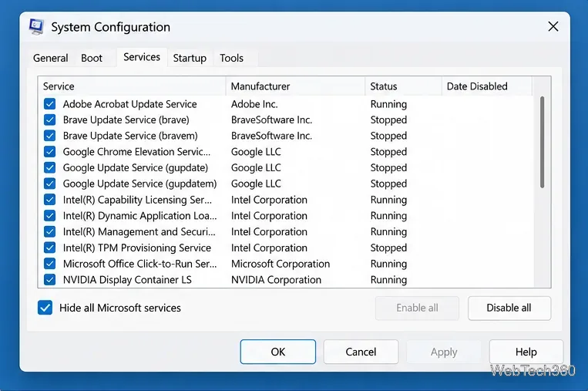Uncheck Intel(R) Dynamic Application Loader checkbox
This screenshot has width=588, height=391.
(x=49, y=216)
